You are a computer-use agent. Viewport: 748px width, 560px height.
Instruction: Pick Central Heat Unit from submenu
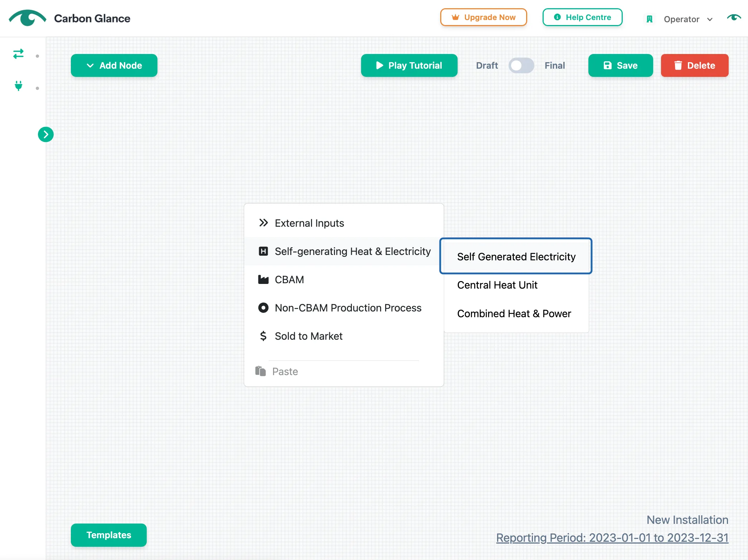point(516,285)
